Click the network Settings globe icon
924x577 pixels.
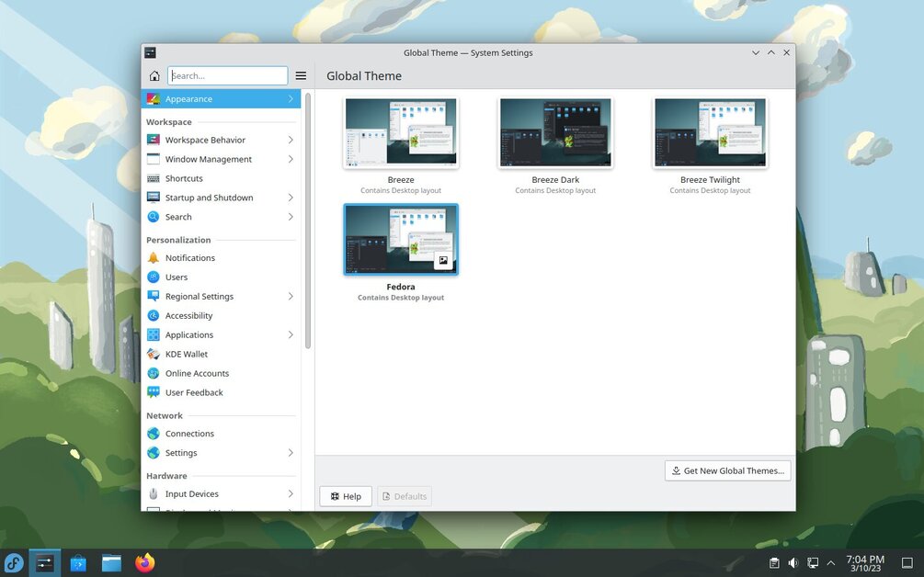[x=154, y=453]
